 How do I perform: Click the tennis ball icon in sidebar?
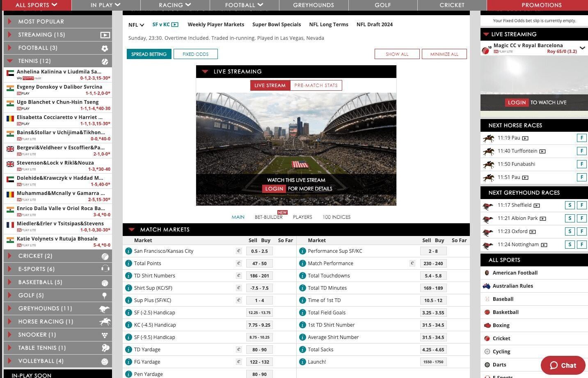coord(105,61)
